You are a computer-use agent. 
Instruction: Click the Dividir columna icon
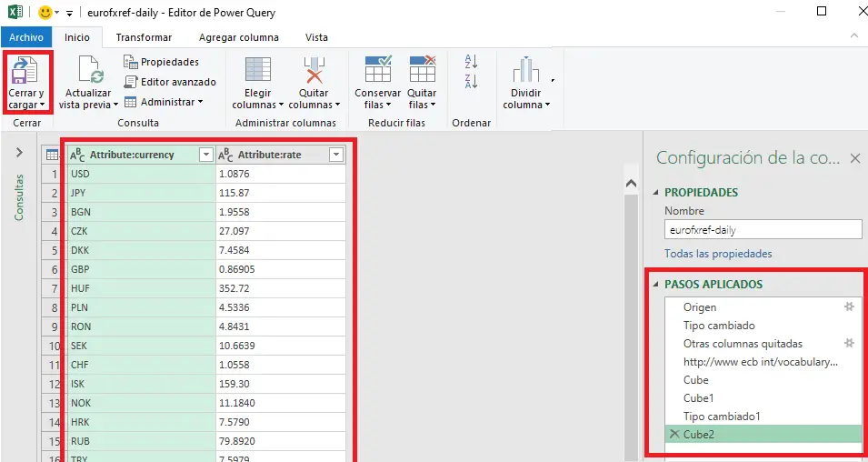click(526, 70)
